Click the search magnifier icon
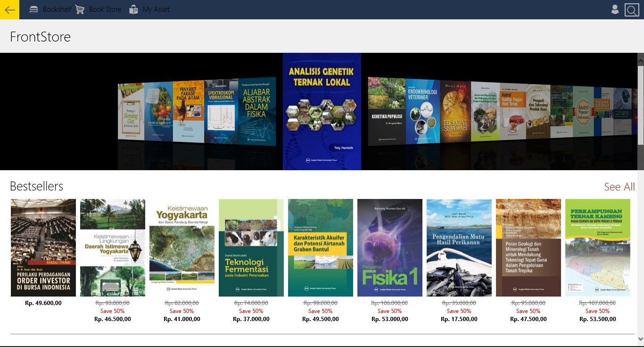 [631, 10]
